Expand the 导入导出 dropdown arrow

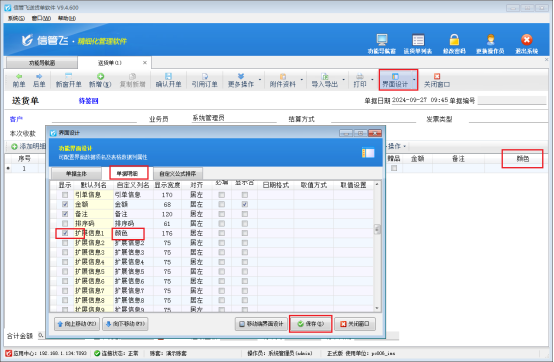point(343,79)
